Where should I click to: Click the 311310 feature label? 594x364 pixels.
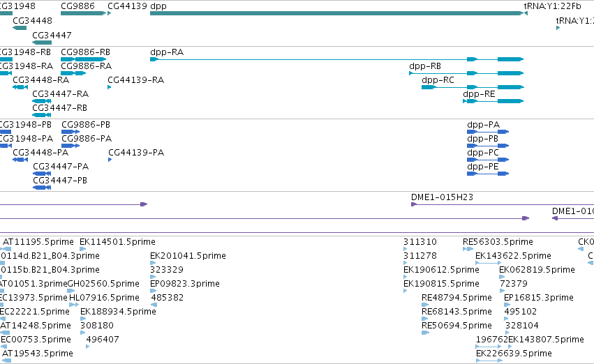pyautogui.click(x=420, y=242)
